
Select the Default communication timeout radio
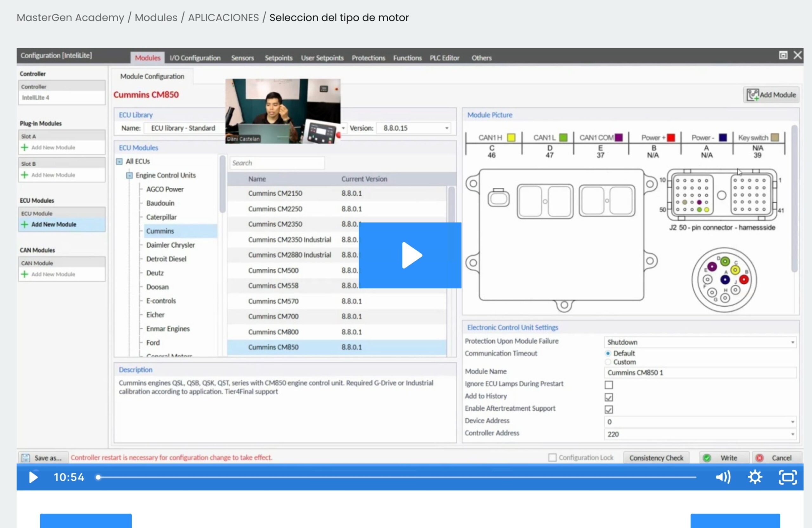[608, 353]
